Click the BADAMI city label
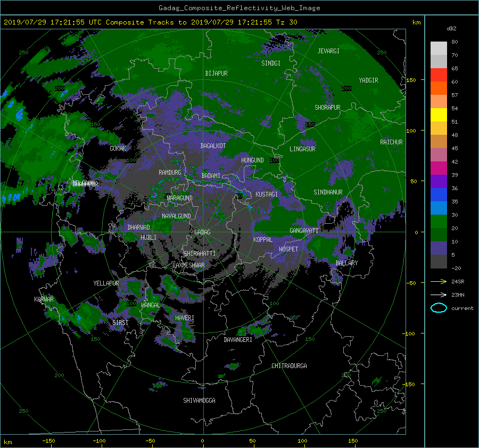Image resolution: width=479 pixels, height=448 pixels. tap(211, 176)
